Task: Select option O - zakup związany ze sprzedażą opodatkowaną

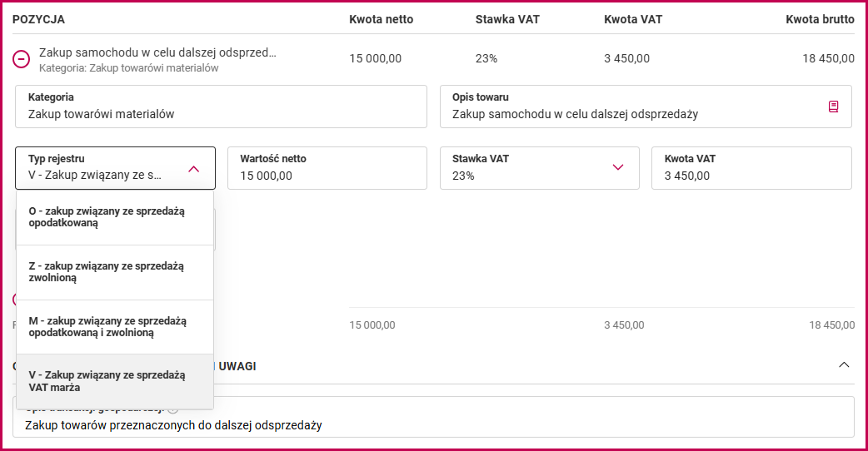Action: tap(115, 217)
